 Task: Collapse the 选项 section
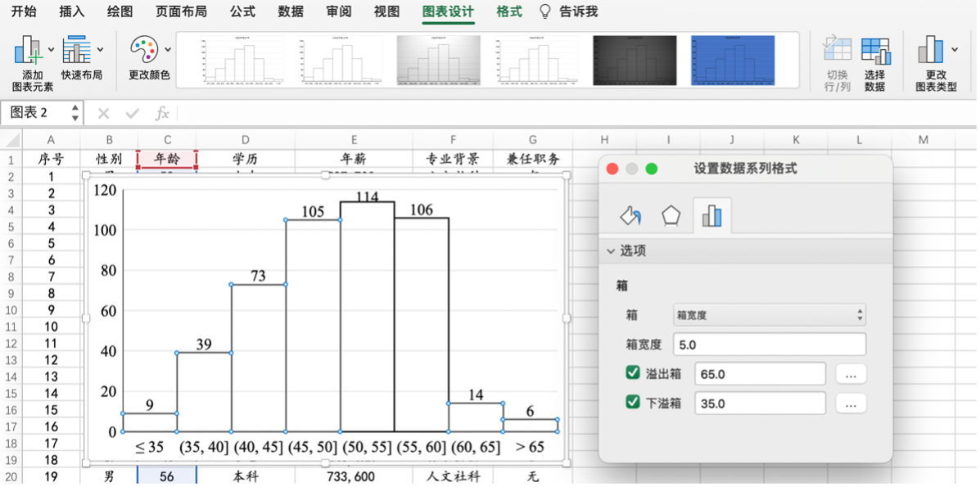tap(611, 251)
